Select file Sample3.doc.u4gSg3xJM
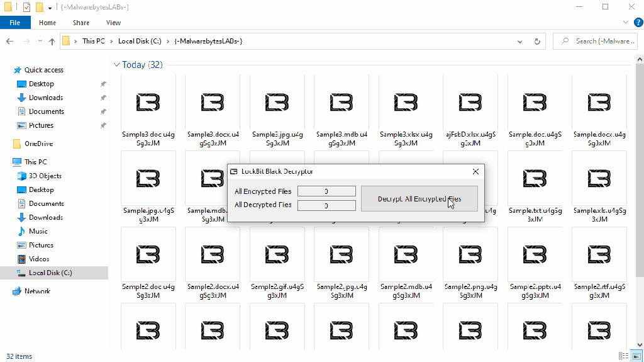 (148, 111)
